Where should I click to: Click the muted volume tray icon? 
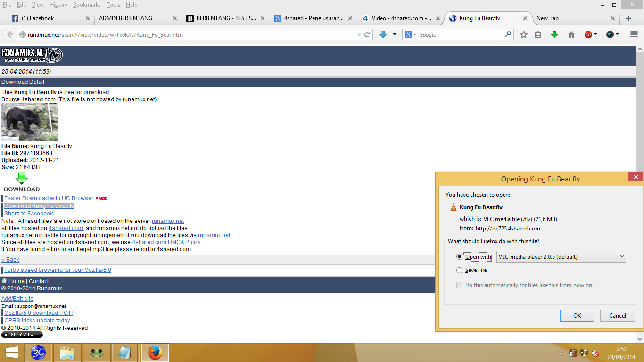pyautogui.click(x=595, y=353)
